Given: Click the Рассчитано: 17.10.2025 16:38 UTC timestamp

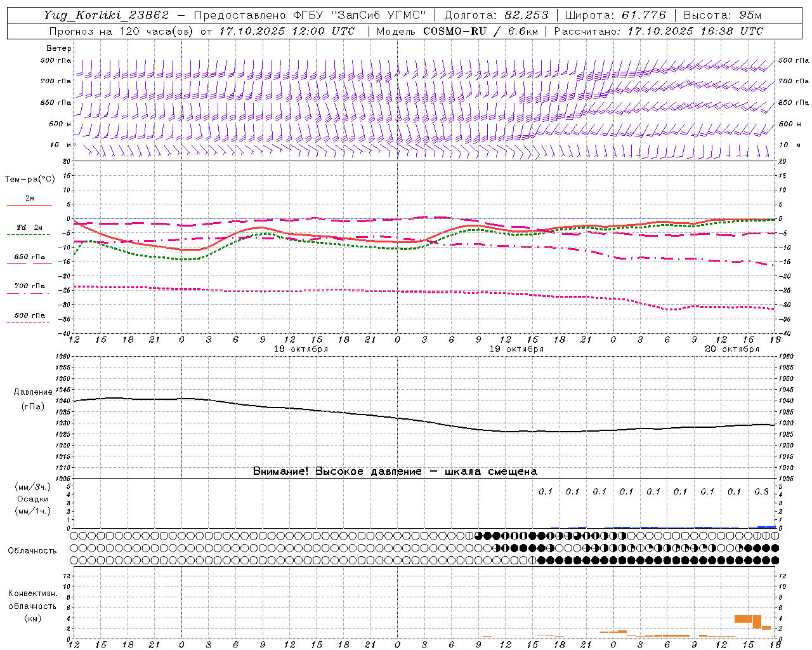Looking at the screenshot, I should point(659,31).
